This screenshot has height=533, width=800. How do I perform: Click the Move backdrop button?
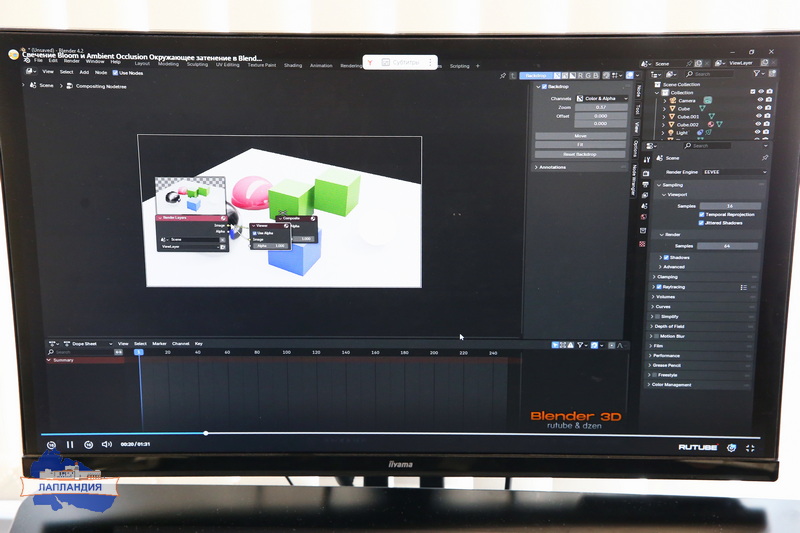581,136
